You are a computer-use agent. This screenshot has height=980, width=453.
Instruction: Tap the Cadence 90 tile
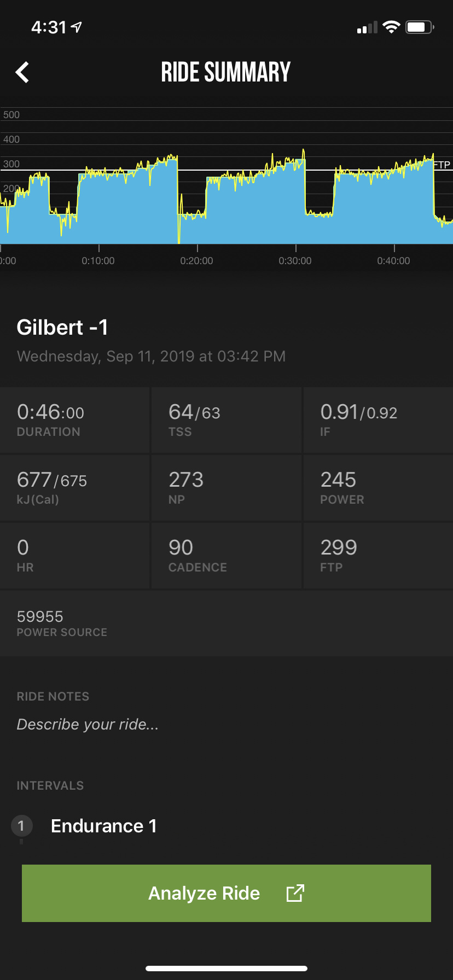tap(226, 556)
